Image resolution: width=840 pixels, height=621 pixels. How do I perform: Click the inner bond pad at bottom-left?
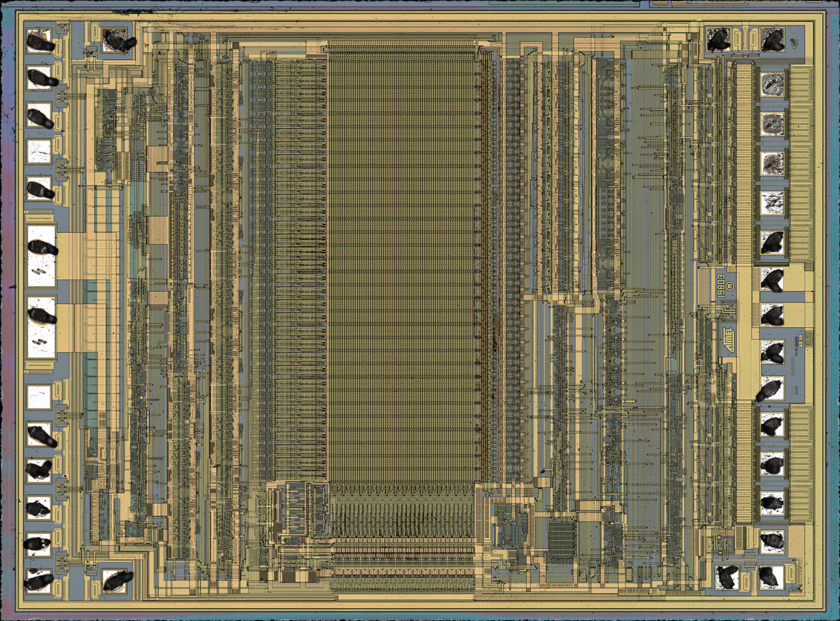point(116,580)
